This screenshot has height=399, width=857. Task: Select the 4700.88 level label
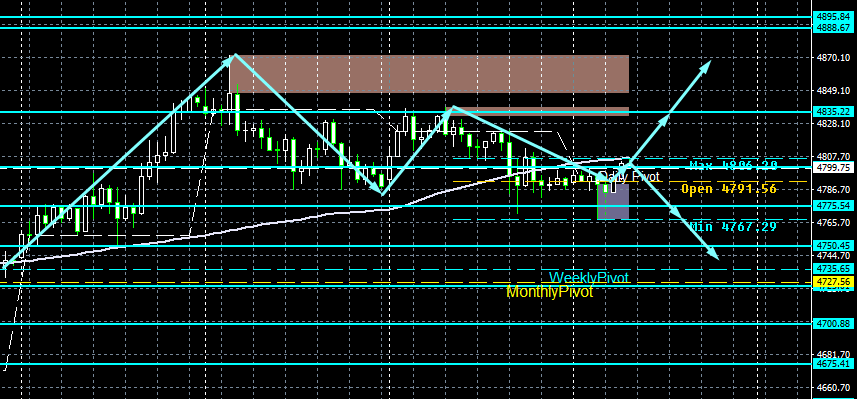pos(833,324)
